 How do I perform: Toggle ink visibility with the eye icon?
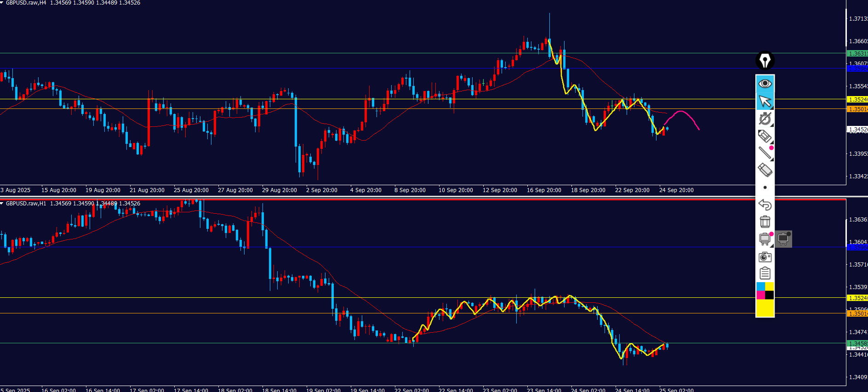click(x=765, y=83)
